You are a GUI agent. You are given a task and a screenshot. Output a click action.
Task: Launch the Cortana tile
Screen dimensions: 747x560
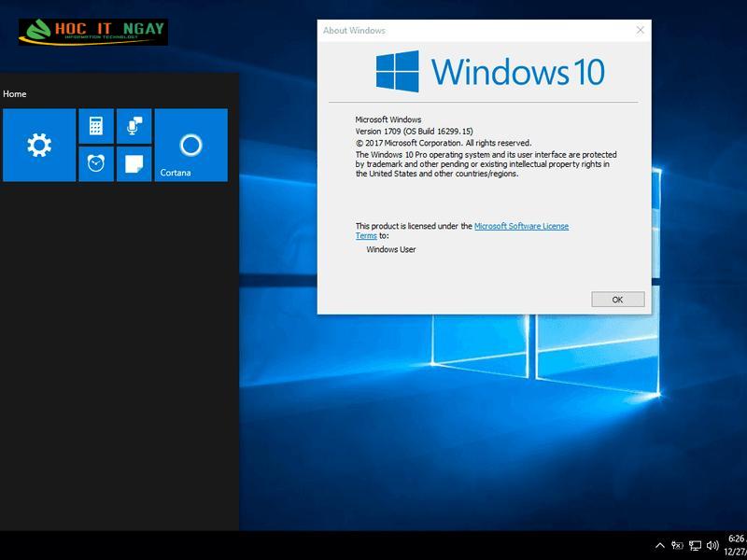coord(191,145)
